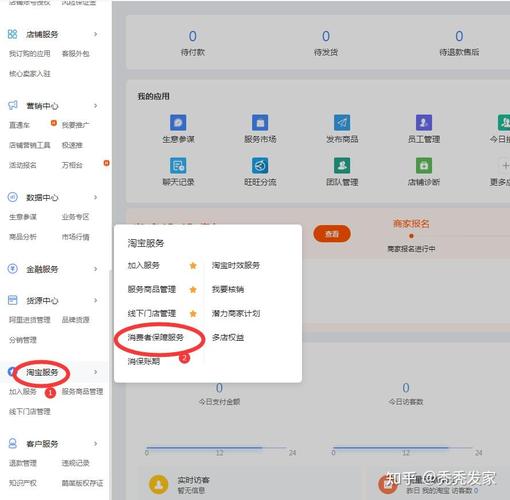This screenshot has width=510, height=500.
Task: Open 知识产权 in the sidebar
Action: coord(23,483)
